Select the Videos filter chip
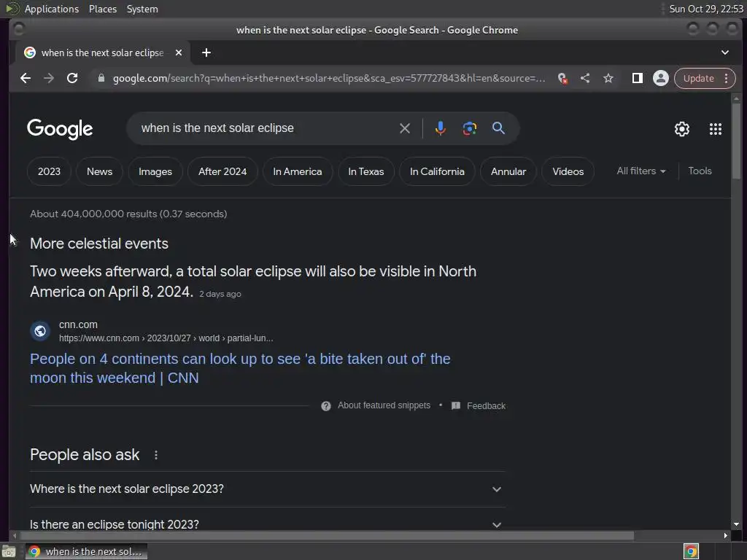Viewport: 747px width, 560px height. click(x=568, y=171)
